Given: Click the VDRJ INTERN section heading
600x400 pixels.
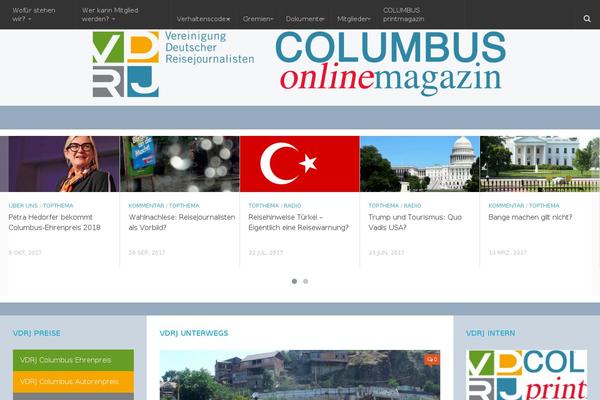Looking at the screenshot, I should tap(491, 333).
